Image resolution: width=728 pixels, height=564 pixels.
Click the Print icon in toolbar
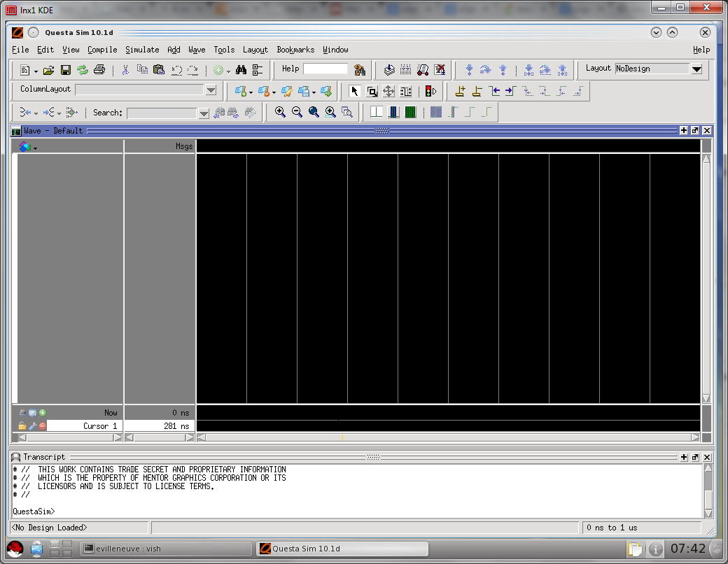coord(99,70)
